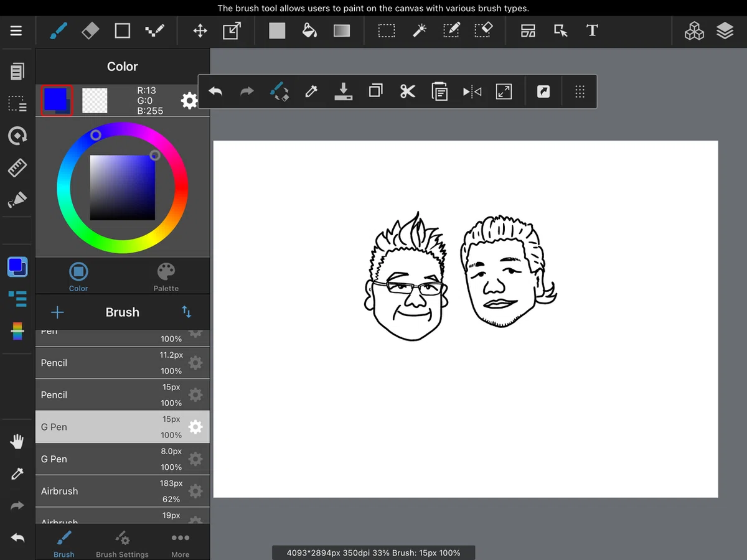Open the More tab

(x=180, y=543)
